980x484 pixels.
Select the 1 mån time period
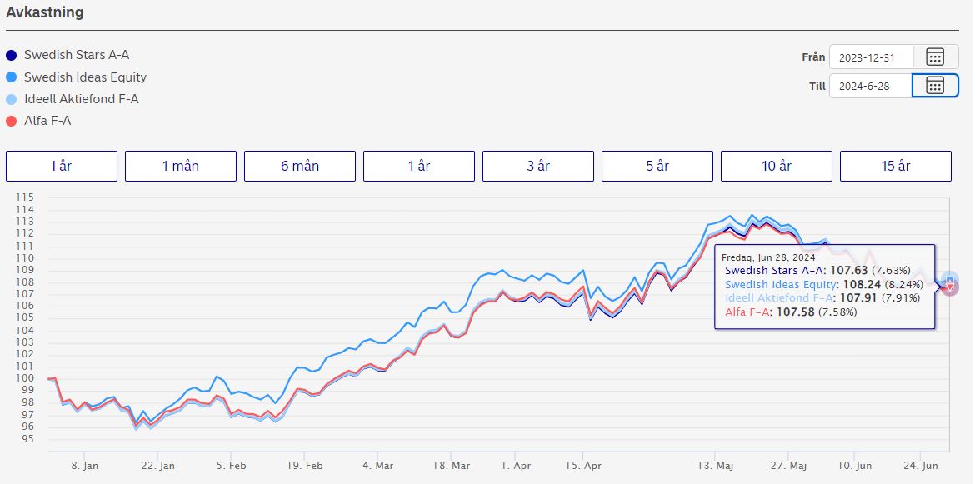click(181, 166)
